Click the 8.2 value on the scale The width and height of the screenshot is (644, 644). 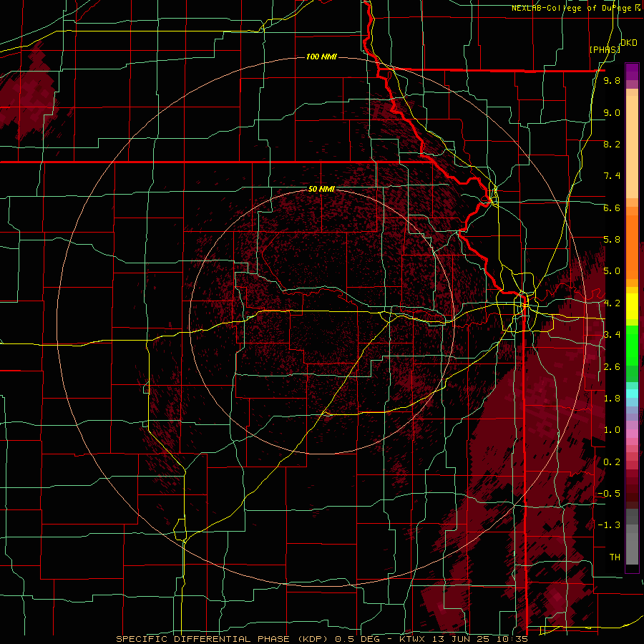click(x=612, y=144)
